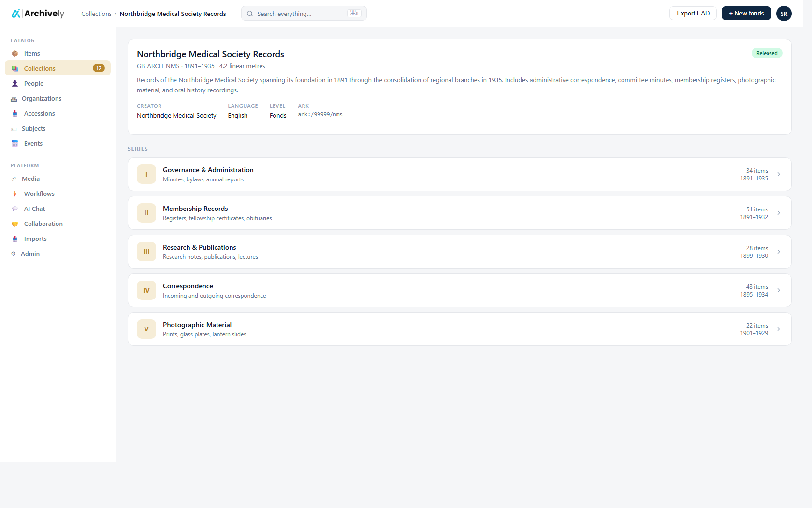Click the Export EAD button
812x508 pixels.
[x=693, y=14]
